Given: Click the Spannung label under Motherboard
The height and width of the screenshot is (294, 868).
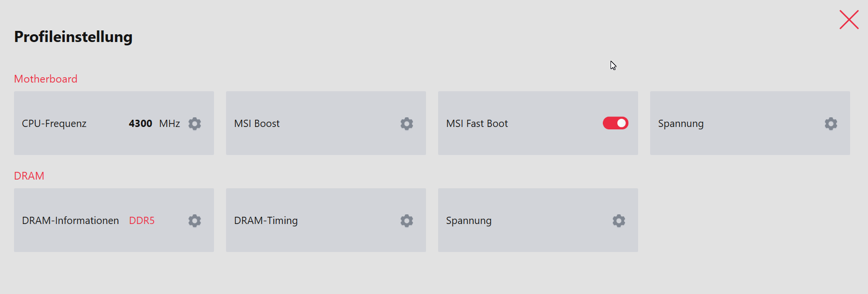Looking at the screenshot, I should [681, 124].
